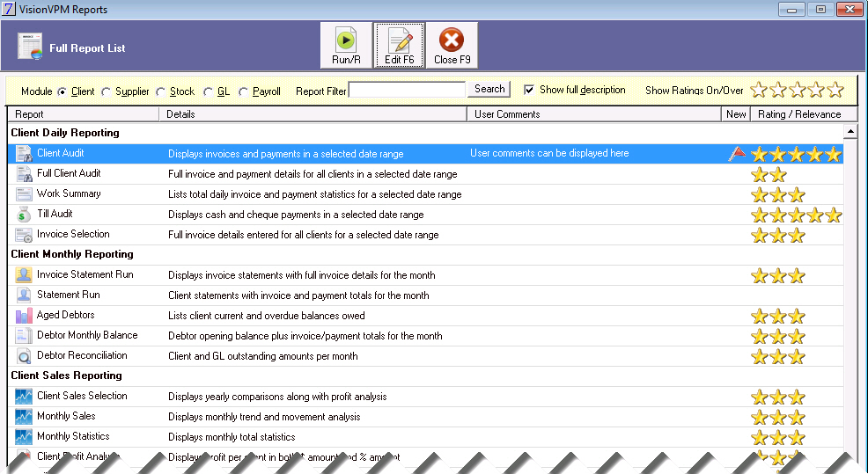Image resolution: width=868 pixels, height=474 pixels.
Task: Select the Client Daily Reporting group header
Action: coord(65,133)
